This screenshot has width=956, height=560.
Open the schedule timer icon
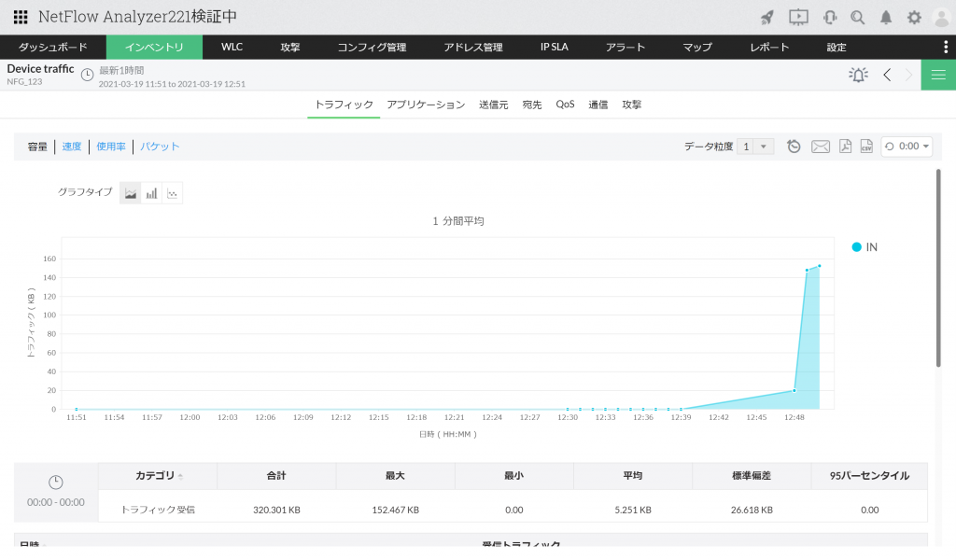pyautogui.click(x=793, y=146)
